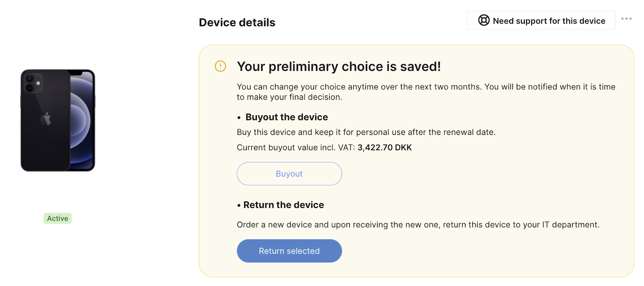
Task: Click the yellow exclamation notice icon
Action: (x=220, y=66)
